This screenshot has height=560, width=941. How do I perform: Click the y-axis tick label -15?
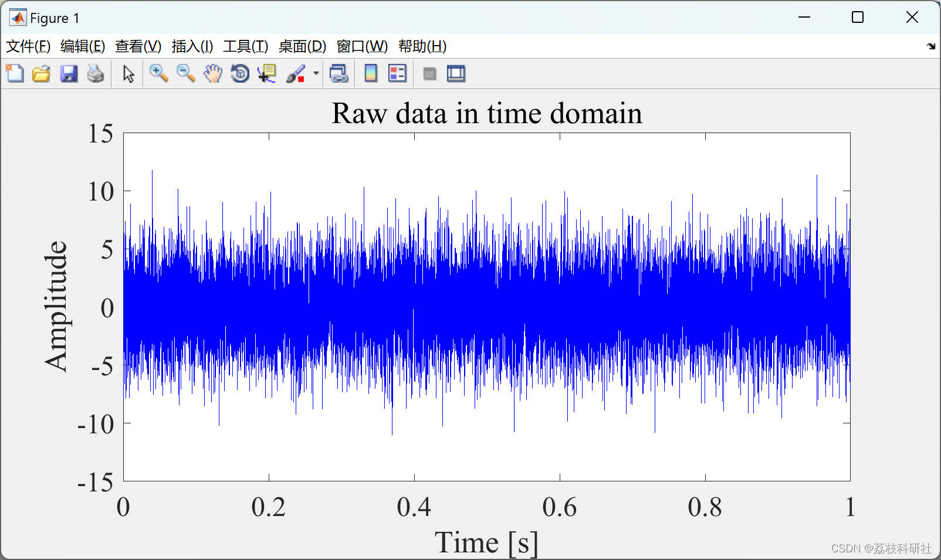click(96, 483)
